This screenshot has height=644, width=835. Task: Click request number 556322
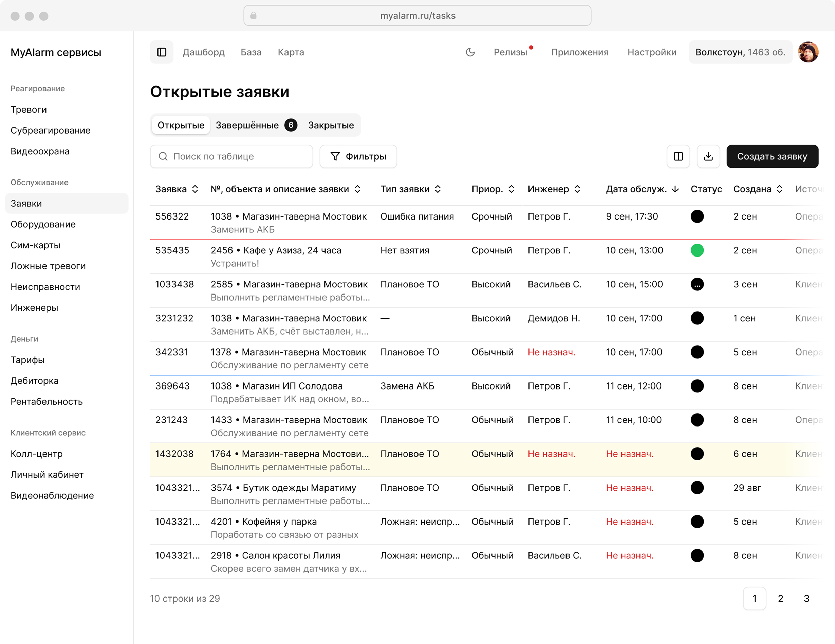(x=172, y=216)
